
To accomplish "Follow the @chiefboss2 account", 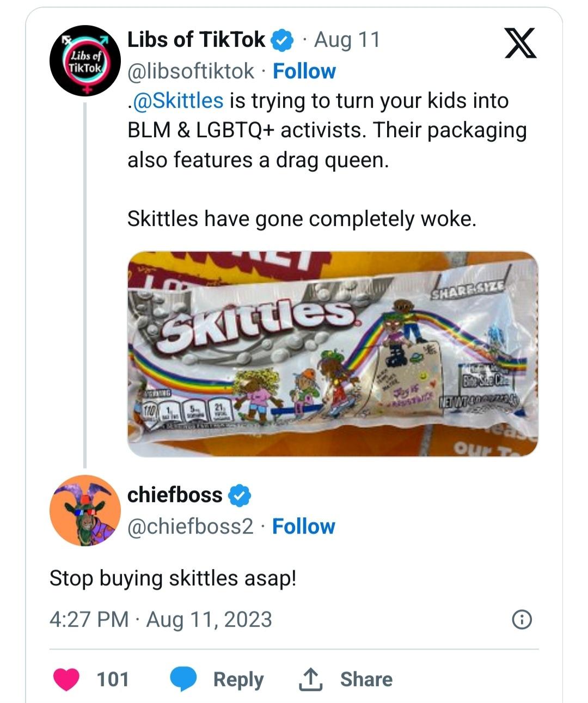I will pyautogui.click(x=303, y=527).
